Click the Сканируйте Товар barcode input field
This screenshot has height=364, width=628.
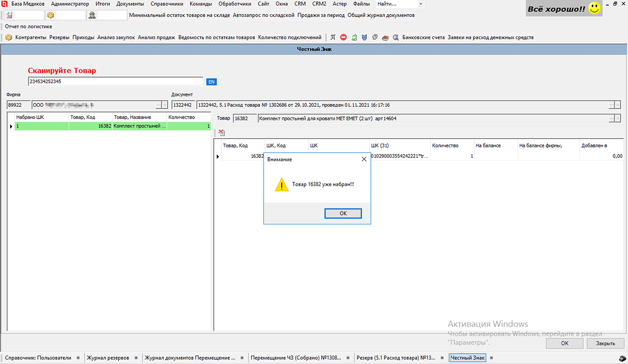[x=116, y=82]
